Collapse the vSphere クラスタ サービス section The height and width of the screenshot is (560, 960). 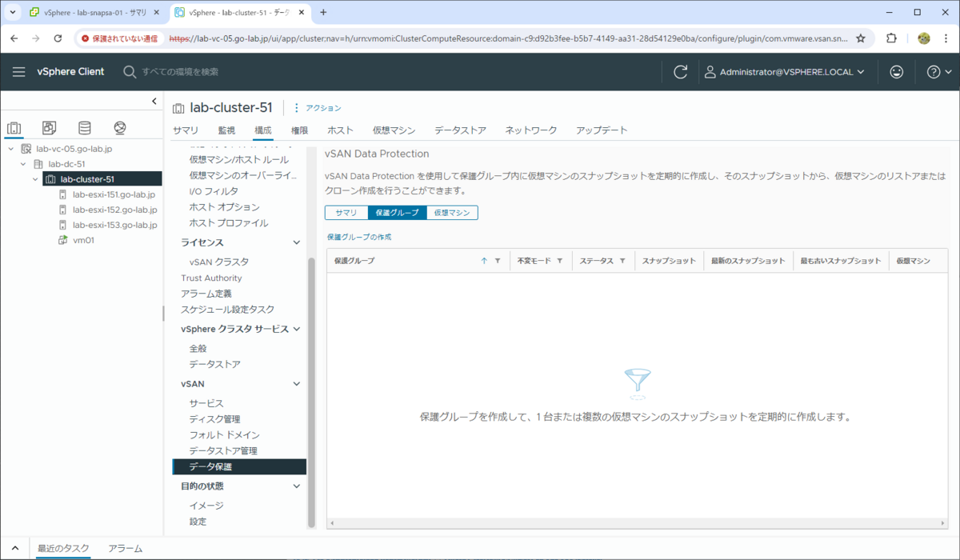[x=297, y=329]
